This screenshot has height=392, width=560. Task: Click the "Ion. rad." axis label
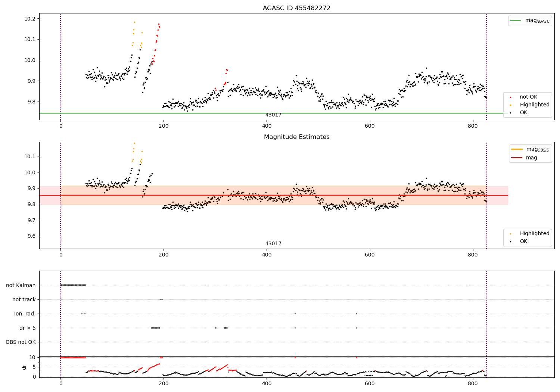pyautogui.click(x=25, y=314)
